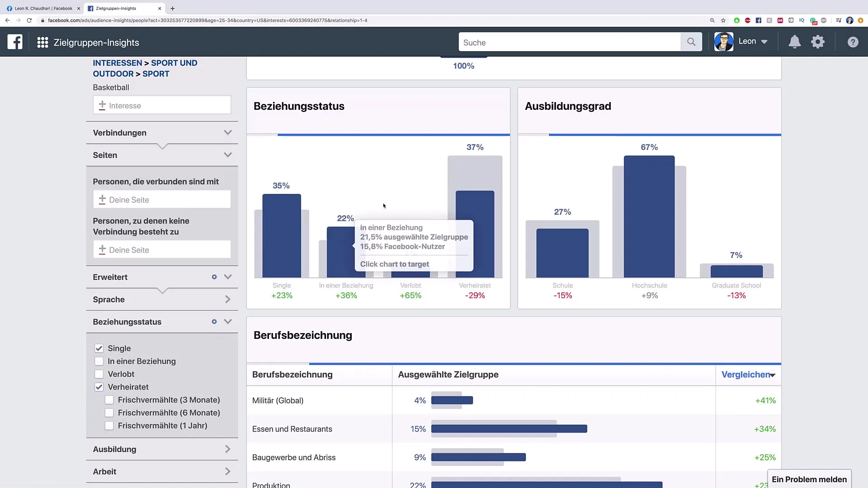Click the back navigation arrow icon
Image resolution: width=868 pixels, height=488 pixels.
tap(7, 20)
